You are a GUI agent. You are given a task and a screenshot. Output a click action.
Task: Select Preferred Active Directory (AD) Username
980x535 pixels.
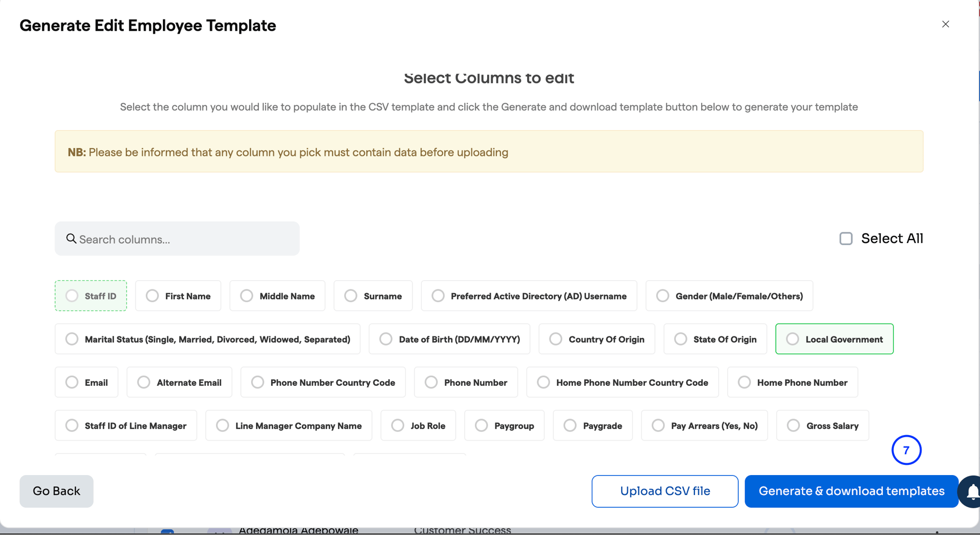[529, 296]
